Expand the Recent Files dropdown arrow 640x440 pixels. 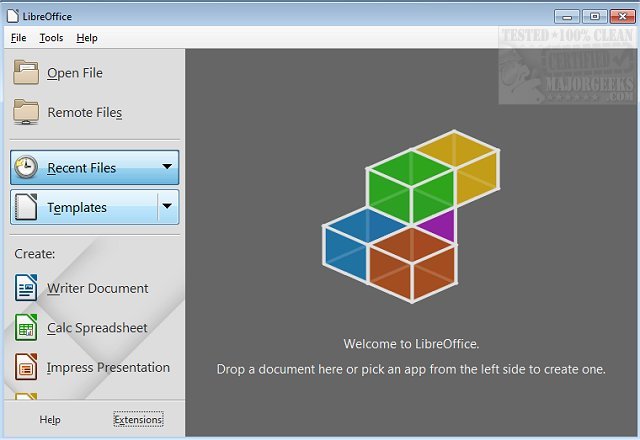[x=167, y=167]
